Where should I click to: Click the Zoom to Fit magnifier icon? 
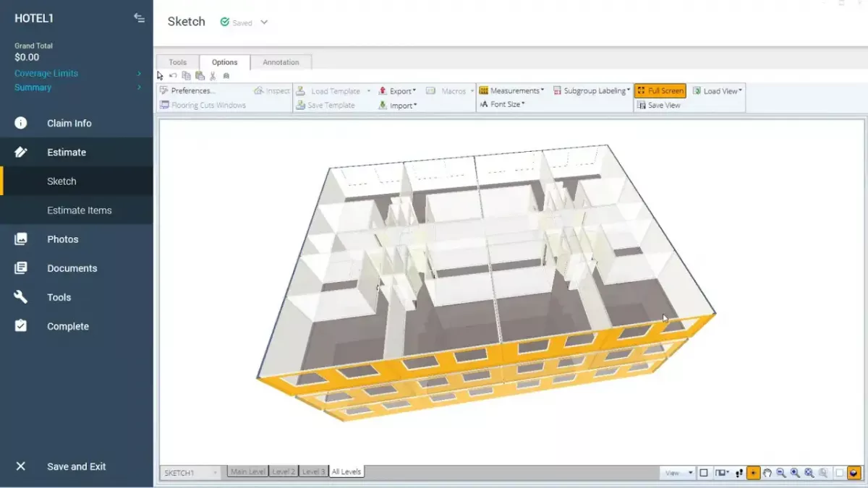tap(809, 473)
